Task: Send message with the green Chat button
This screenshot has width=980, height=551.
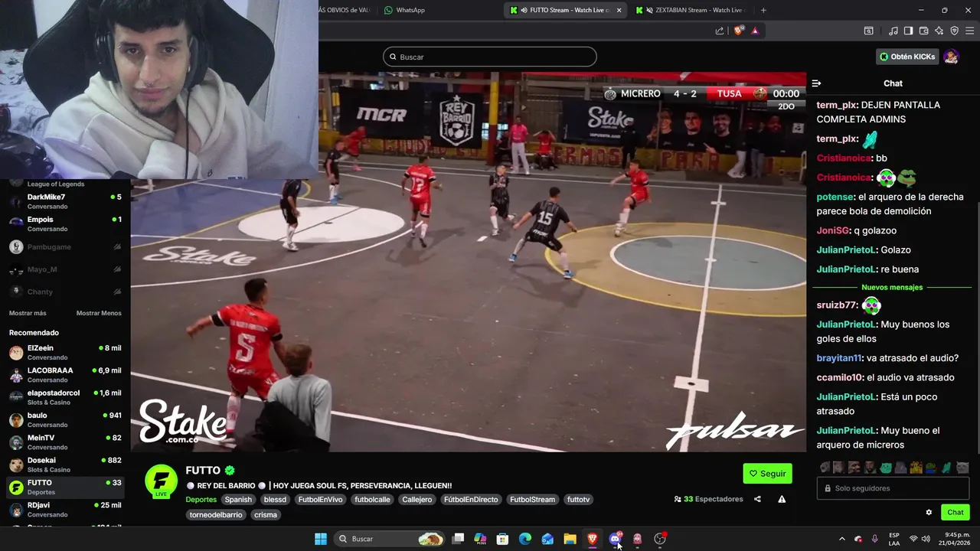Action: tap(955, 512)
